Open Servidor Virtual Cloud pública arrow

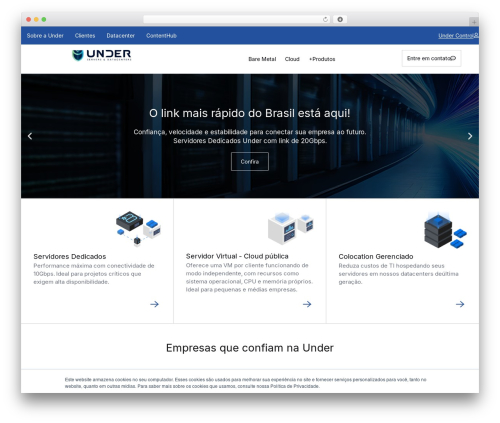pos(307,304)
